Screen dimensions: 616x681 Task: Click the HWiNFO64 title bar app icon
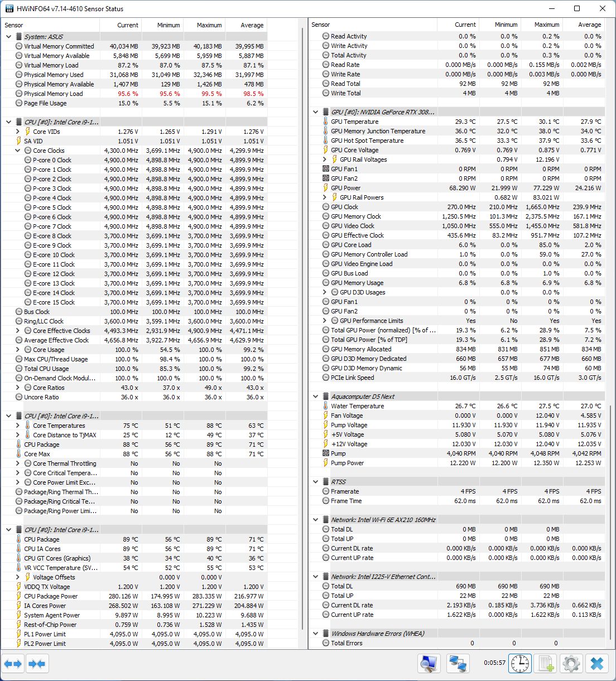[x=9, y=9]
